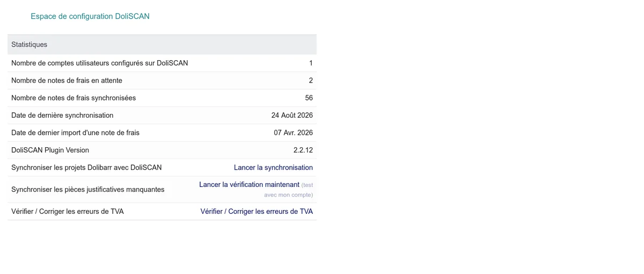Select the date 07 Avr. 2026

[293, 133]
